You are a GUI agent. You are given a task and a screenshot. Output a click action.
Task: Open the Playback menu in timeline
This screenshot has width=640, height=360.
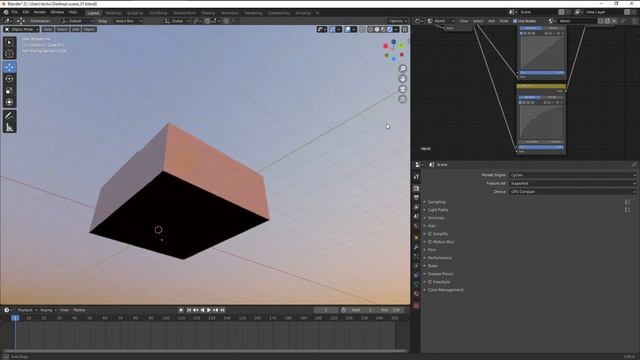[27, 310]
